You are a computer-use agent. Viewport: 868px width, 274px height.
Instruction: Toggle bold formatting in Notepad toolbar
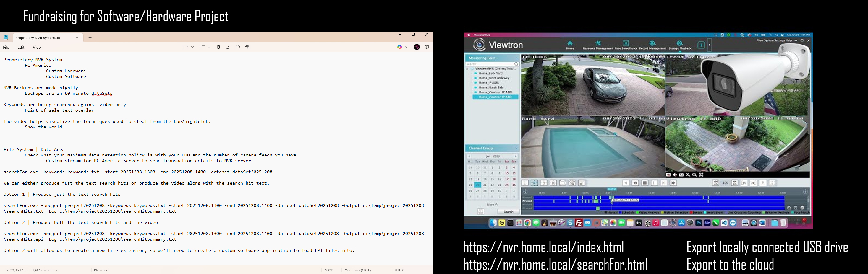point(219,47)
